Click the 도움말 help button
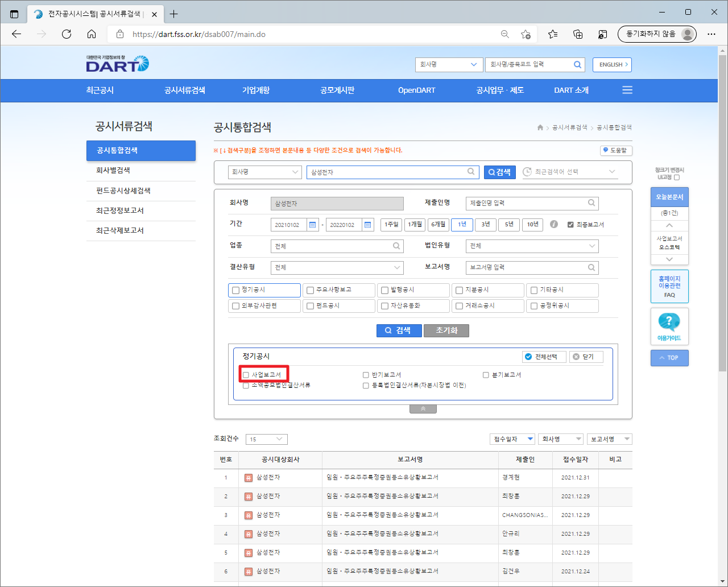728x587 pixels. [616, 150]
